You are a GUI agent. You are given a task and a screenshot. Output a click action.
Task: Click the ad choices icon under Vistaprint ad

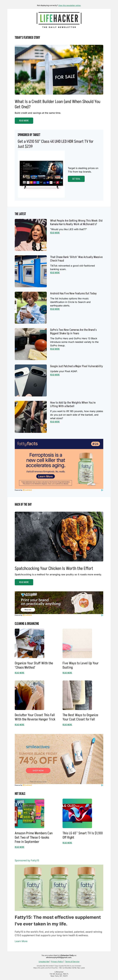pyautogui.click(x=102, y=615)
